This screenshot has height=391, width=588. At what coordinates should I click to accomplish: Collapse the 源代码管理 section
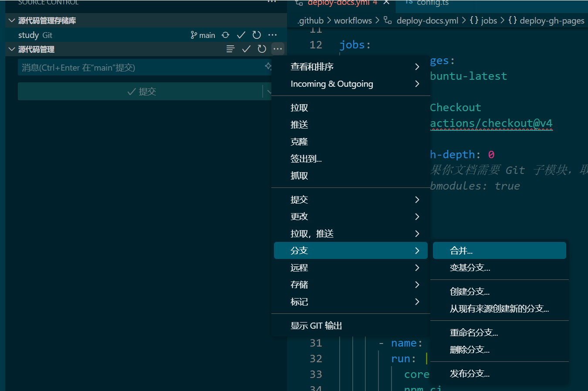click(11, 49)
